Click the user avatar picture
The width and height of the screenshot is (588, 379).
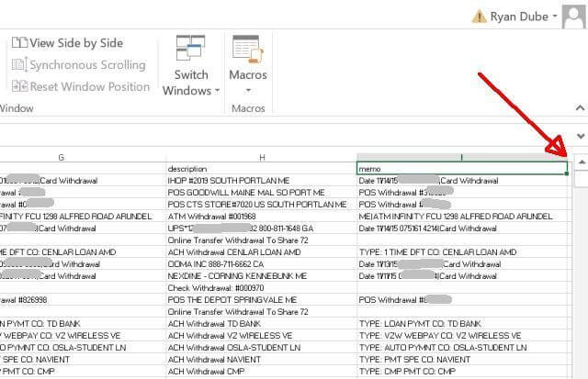(573, 17)
